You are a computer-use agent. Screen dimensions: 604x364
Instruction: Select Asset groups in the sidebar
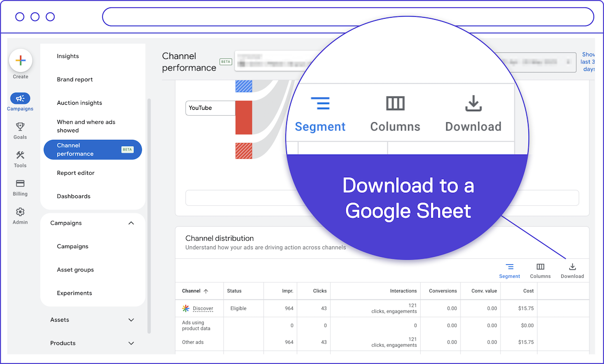75,270
